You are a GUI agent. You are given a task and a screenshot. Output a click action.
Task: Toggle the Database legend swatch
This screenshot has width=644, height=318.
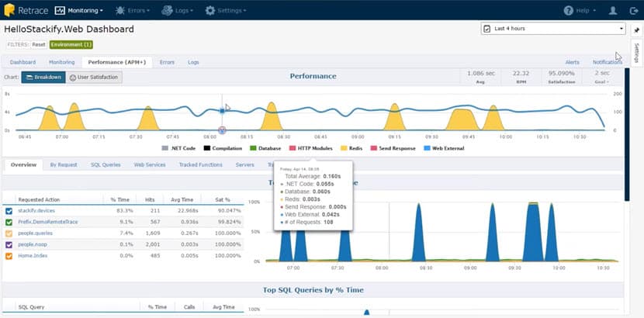pyautogui.click(x=253, y=149)
